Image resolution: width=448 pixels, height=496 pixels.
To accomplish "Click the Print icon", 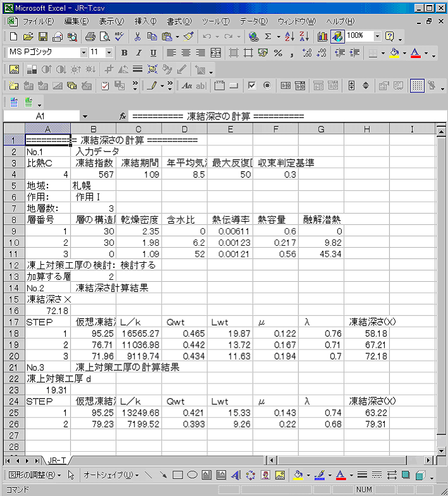I will pyautogui.click(x=90, y=37).
